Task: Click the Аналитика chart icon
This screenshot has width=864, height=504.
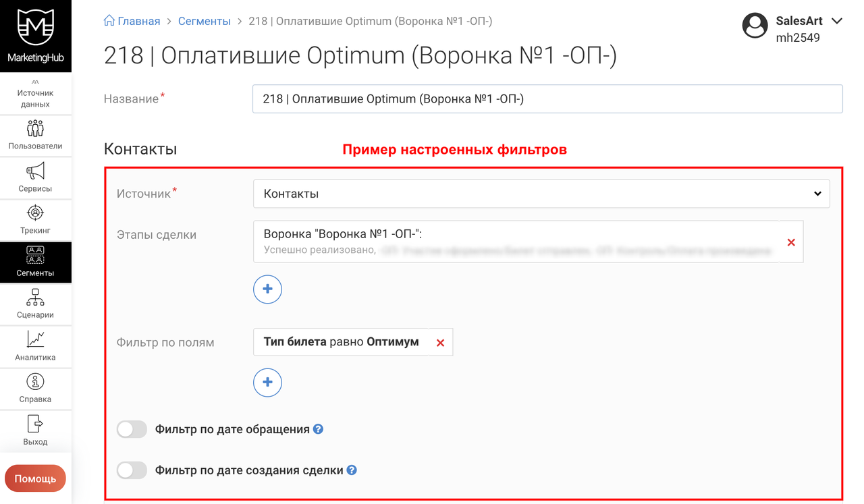Action: point(35,339)
